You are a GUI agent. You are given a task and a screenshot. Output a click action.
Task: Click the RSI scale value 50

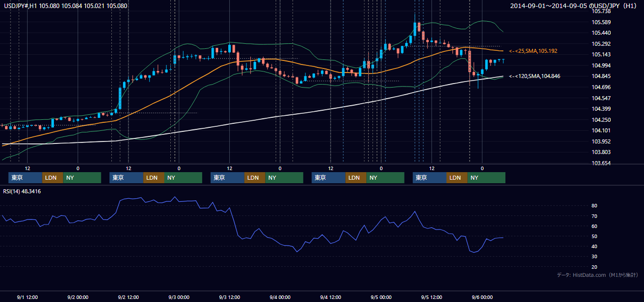(595, 236)
